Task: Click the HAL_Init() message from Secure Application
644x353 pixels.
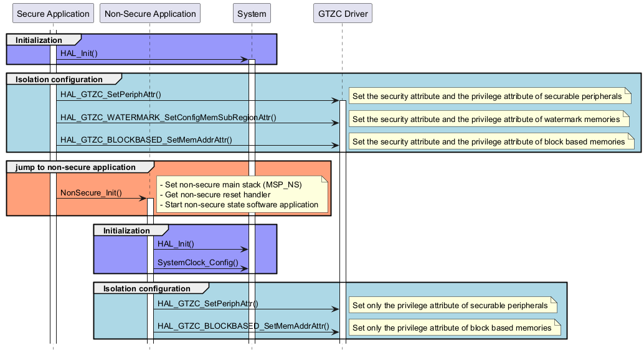Action: 79,54
